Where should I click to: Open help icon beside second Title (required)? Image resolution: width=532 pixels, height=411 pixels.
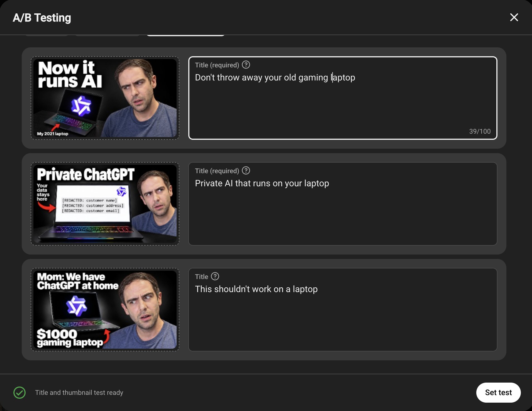pyautogui.click(x=246, y=170)
